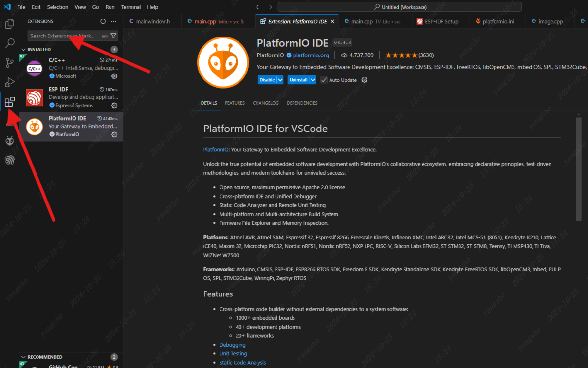The image size is (588, 368).
Task: Open the Disable button dropdown arrow
Action: pyautogui.click(x=280, y=80)
